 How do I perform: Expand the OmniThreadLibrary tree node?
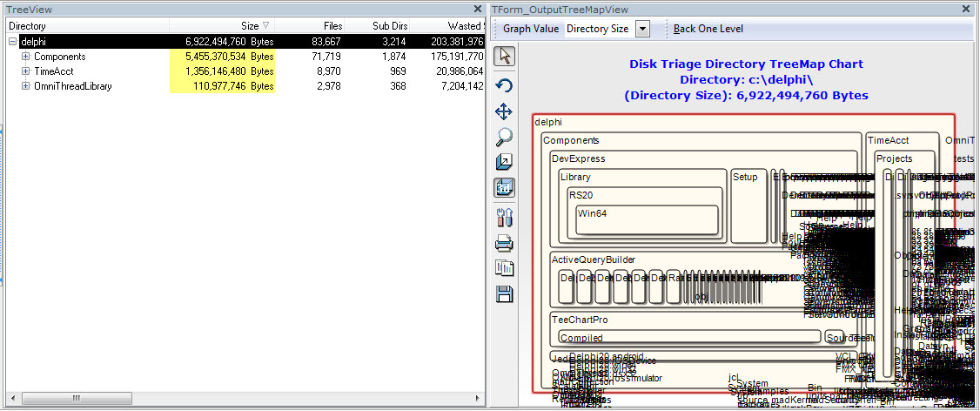(x=25, y=85)
